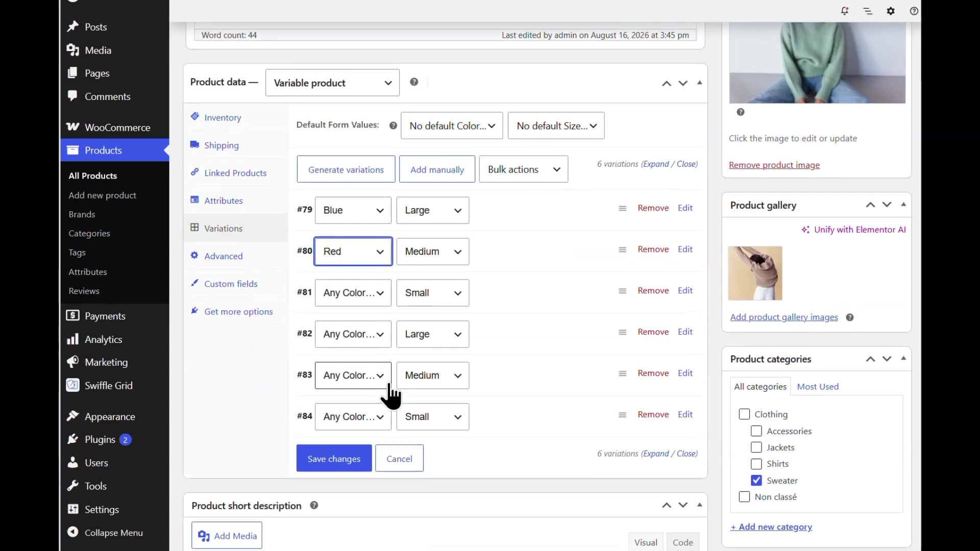This screenshot has height=551, width=980.
Task: Switch to Most Used categories tab
Action: pyautogui.click(x=818, y=387)
